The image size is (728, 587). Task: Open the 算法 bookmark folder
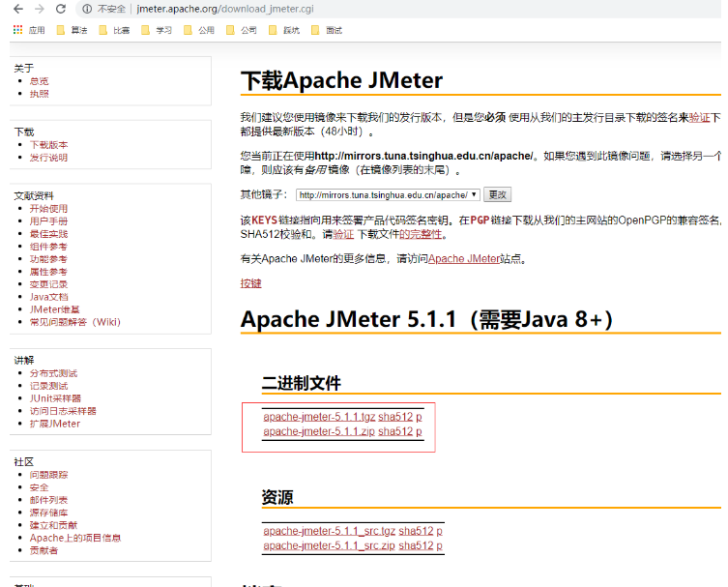click(x=72, y=30)
